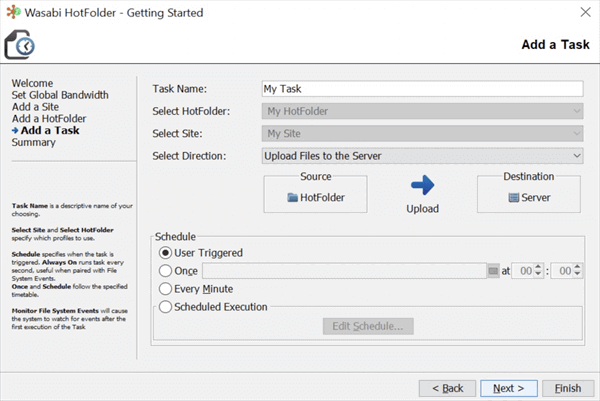
Task: Select the Once schedule option
Action: coord(166,270)
